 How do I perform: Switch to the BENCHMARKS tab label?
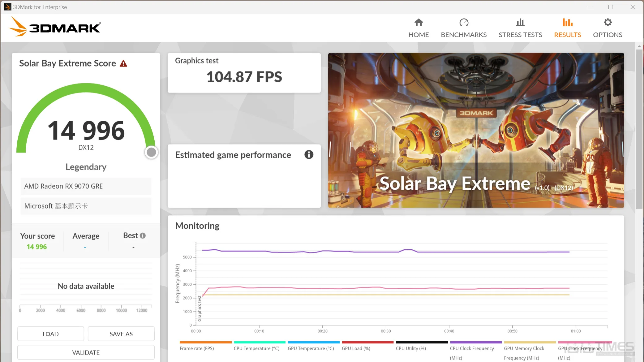[464, 35]
